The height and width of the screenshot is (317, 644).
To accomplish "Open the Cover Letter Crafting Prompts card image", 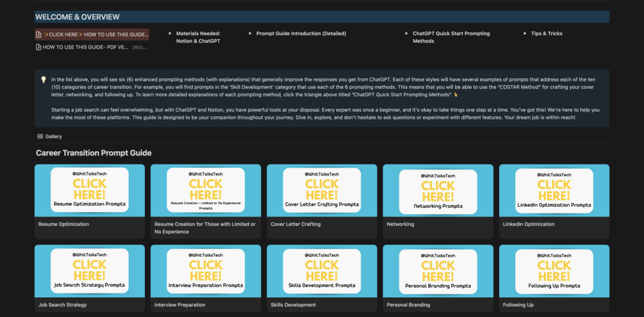I will (x=322, y=190).
